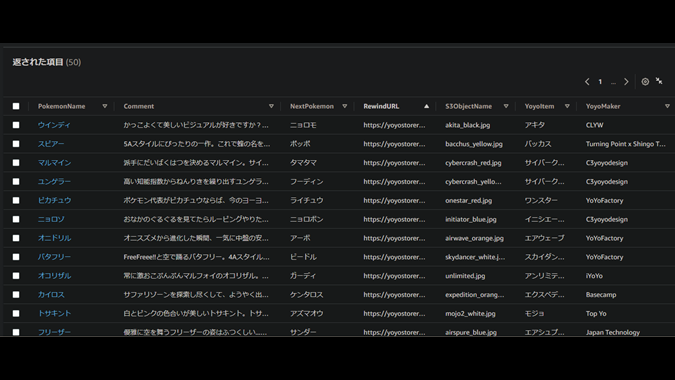Select バッカス YoyoItem cell
Screen dimensions: 675x380
pyautogui.click(x=538, y=144)
